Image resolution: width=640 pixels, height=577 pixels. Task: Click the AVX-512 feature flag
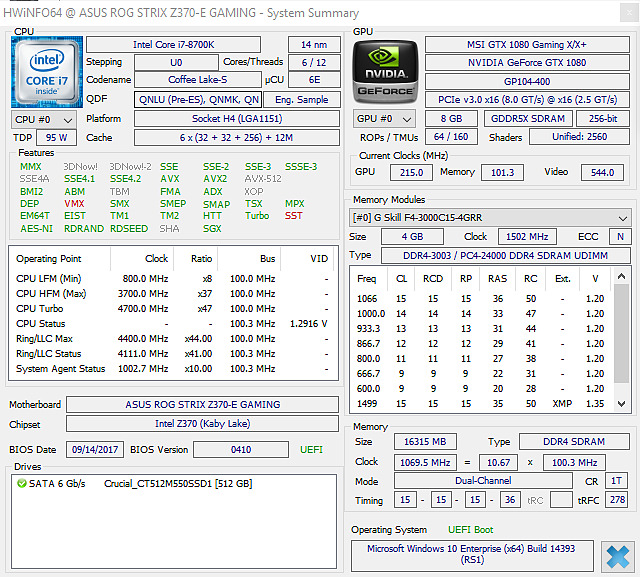pos(263,179)
